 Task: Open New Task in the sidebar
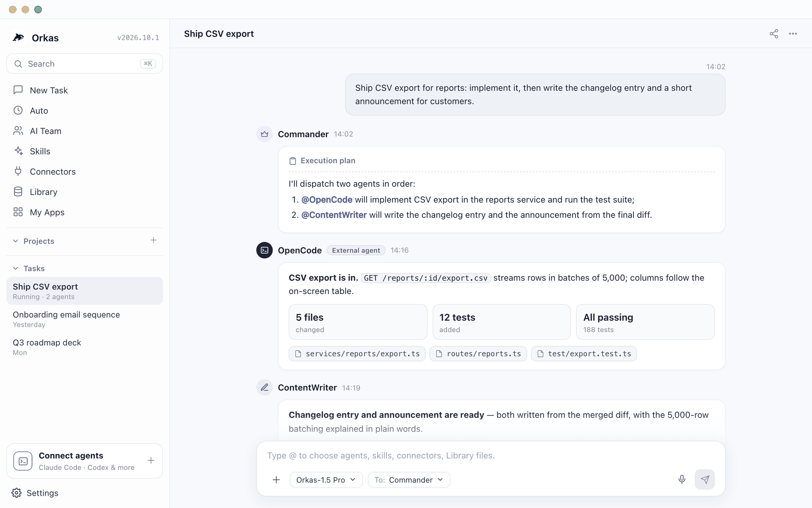point(84,90)
